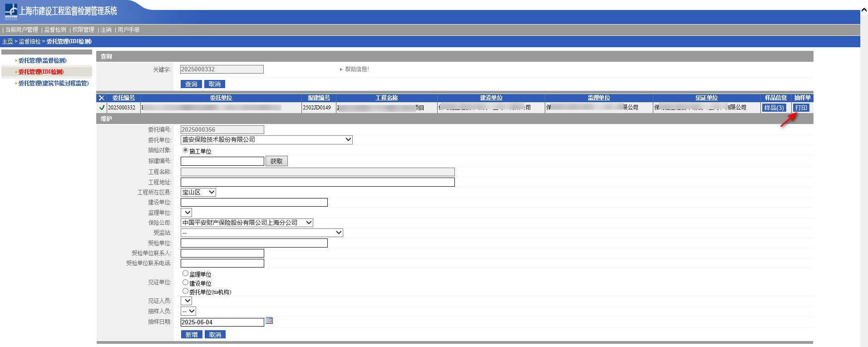Select 委托单位(tis机构) radio option
Screen dimensions: 868x347
(185, 291)
